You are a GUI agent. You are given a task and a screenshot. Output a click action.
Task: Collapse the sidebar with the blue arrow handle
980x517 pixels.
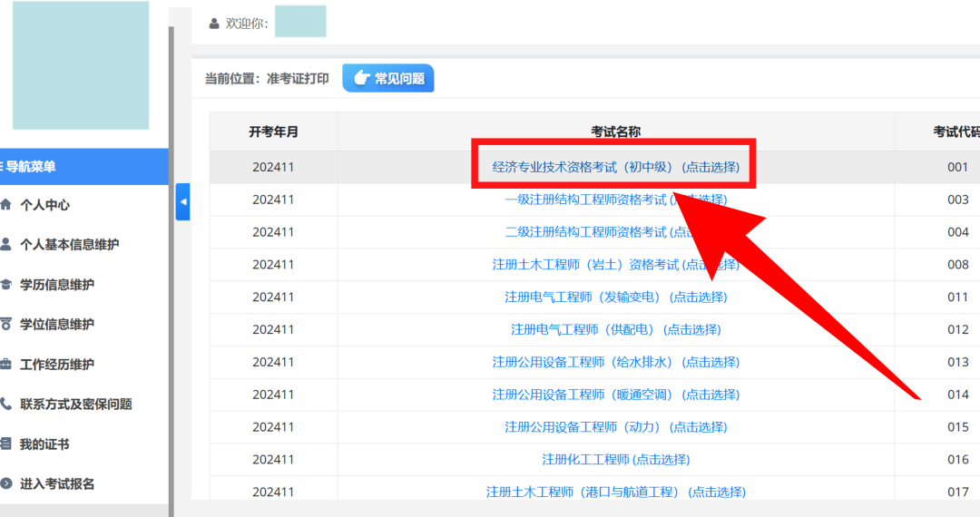click(182, 201)
